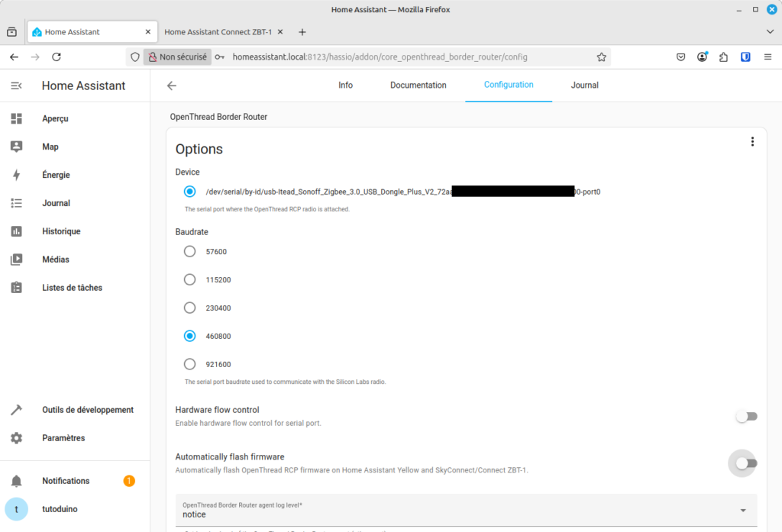Select the 230400 baudrate
The height and width of the screenshot is (532, 782).
(189, 308)
